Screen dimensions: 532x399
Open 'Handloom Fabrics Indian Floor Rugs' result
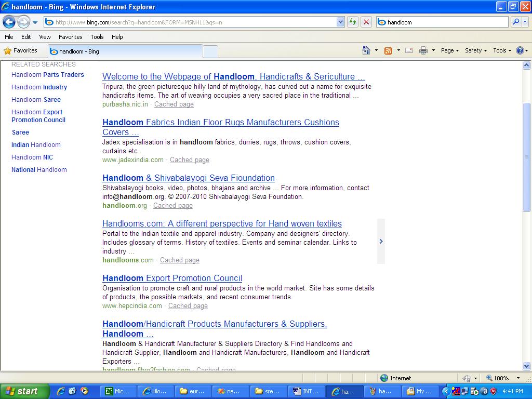pyautogui.click(x=220, y=127)
